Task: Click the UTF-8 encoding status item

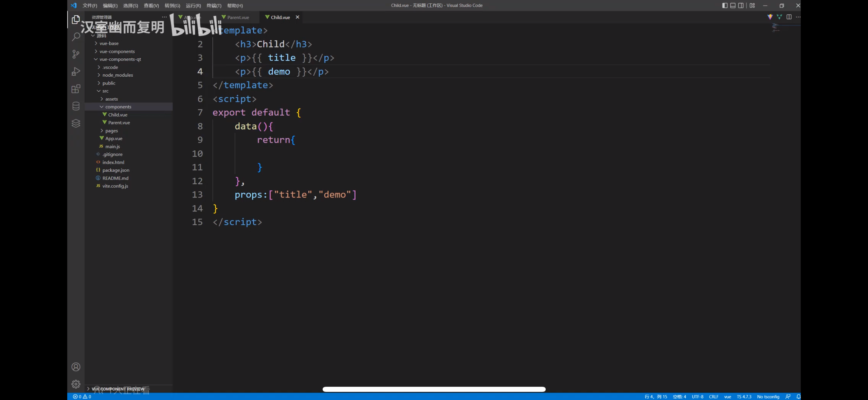Action: click(698, 397)
